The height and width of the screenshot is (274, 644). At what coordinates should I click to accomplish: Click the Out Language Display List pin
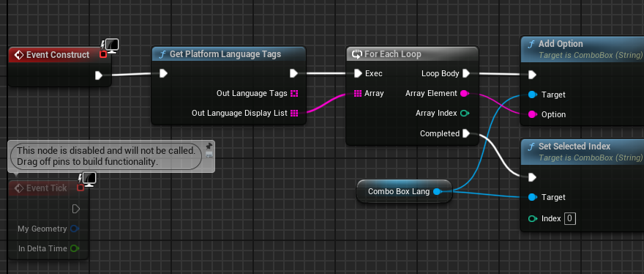[x=294, y=113]
